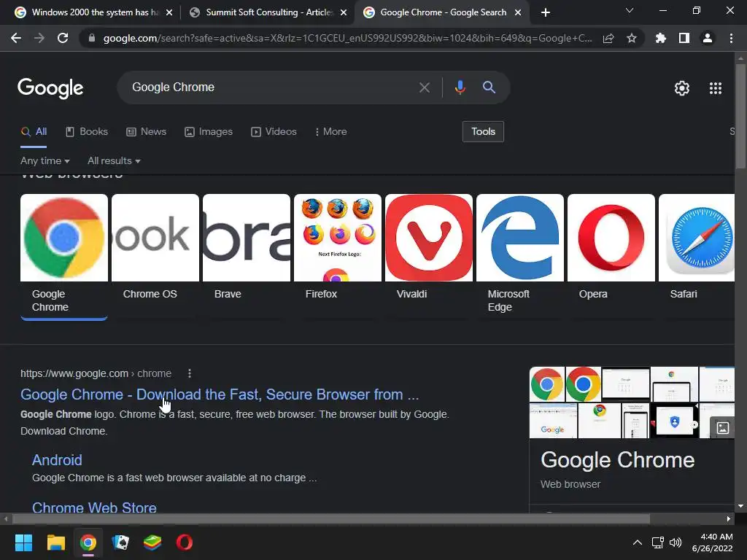Click the horizontal scrollbar thumb
The width and height of the screenshot is (747, 560).
click(x=331, y=519)
